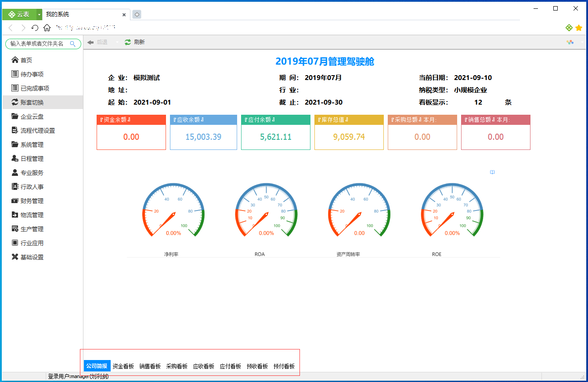Click the 刷新 refresh button
Viewport: 588px width, 382px height.
click(x=134, y=42)
